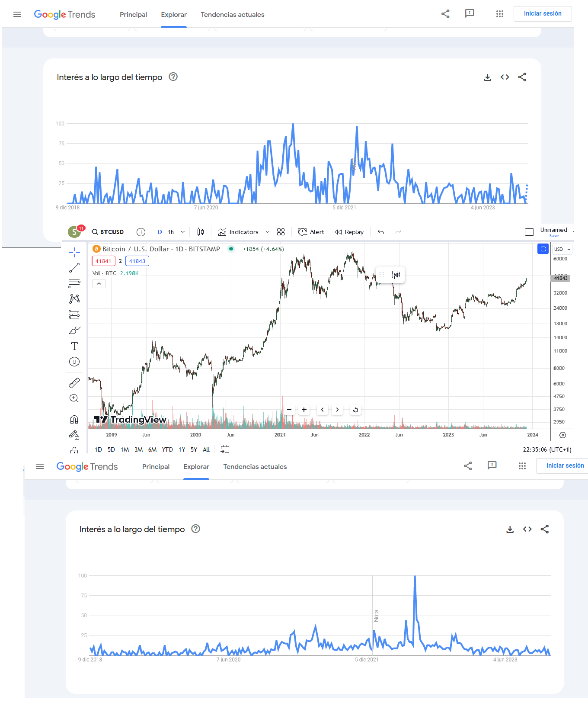Expand the 1h interval dropdown arrow
This screenshot has height=706, width=588.
[182, 232]
